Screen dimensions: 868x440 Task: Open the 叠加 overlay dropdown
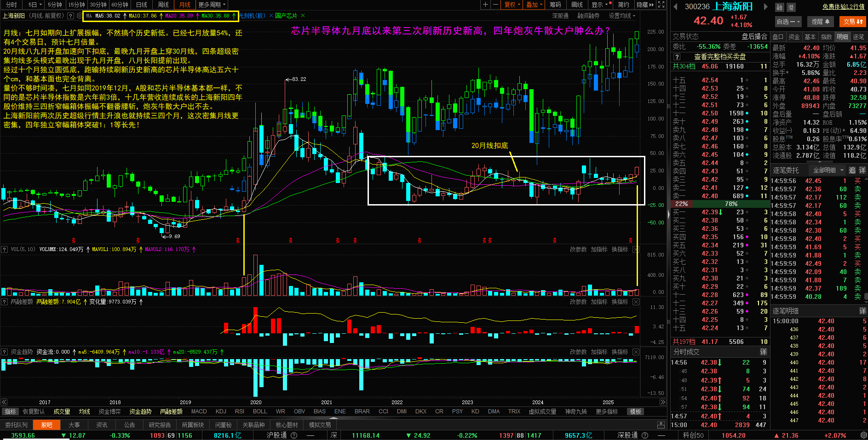534,5
